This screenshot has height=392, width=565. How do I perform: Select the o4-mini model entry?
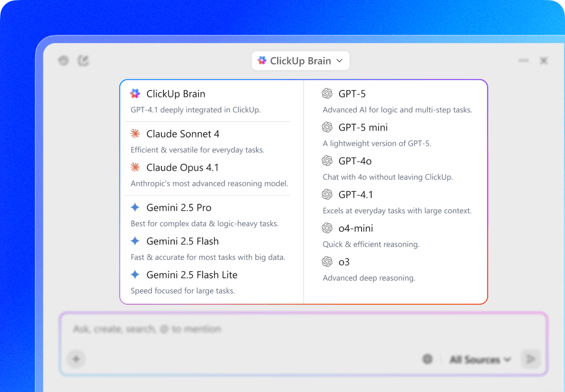(x=356, y=228)
